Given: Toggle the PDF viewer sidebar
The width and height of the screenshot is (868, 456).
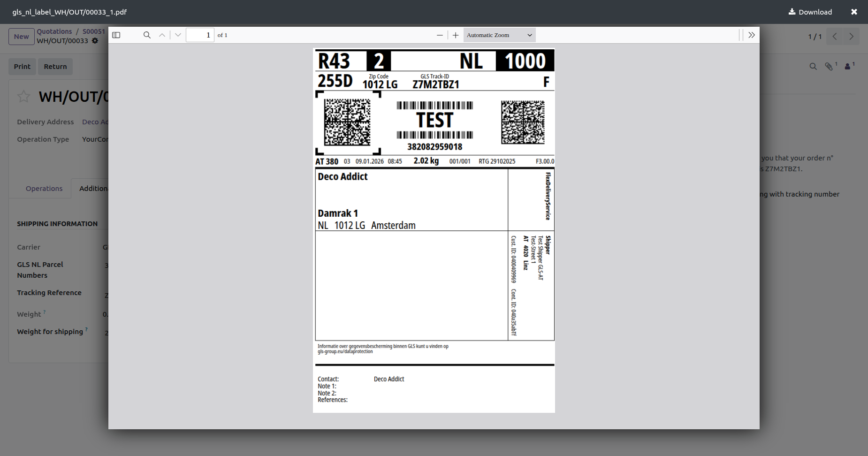Looking at the screenshot, I should (x=116, y=35).
